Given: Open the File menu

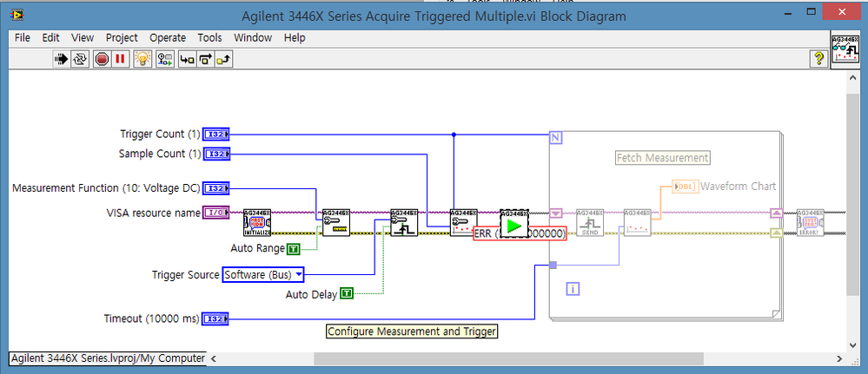Looking at the screenshot, I should [23, 37].
